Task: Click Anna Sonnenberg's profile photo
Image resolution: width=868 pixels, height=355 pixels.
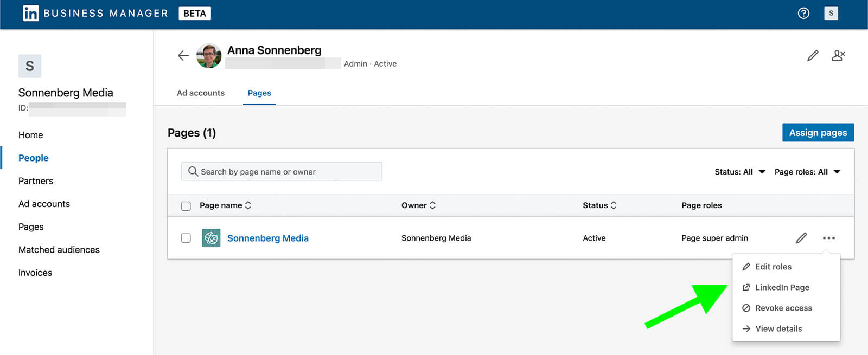Action: (209, 56)
